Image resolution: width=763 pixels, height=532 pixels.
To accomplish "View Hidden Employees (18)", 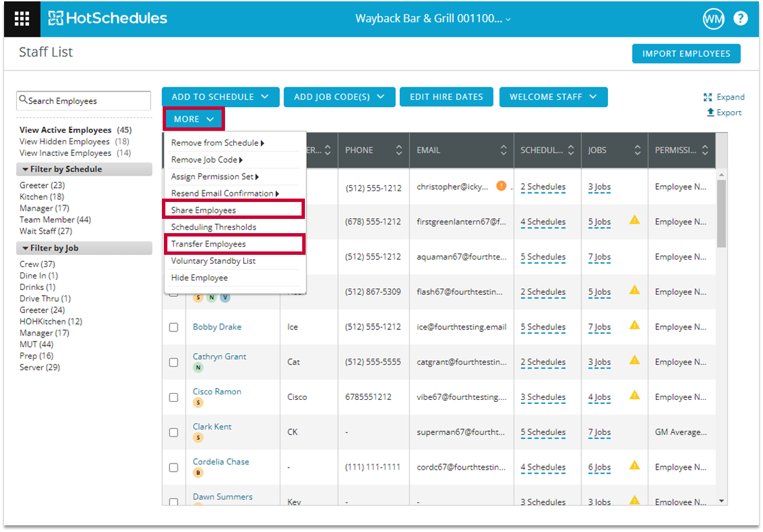I will pyautogui.click(x=75, y=141).
